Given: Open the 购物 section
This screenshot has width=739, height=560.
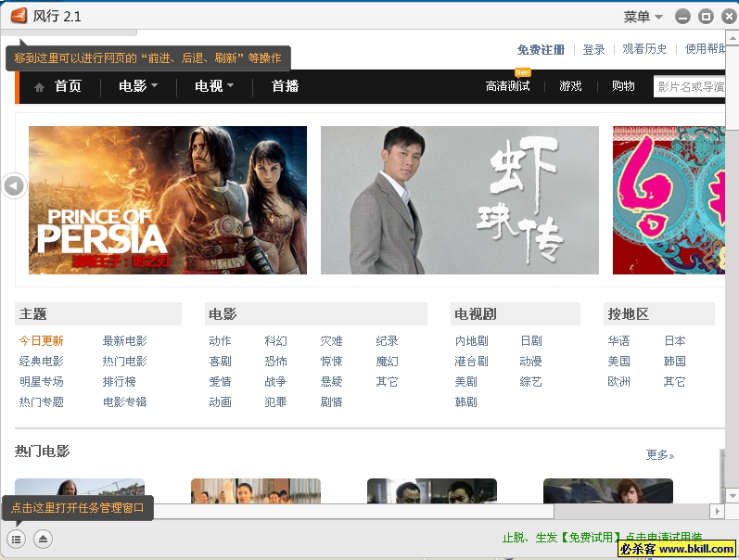Looking at the screenshot, I should pos(623,86).
